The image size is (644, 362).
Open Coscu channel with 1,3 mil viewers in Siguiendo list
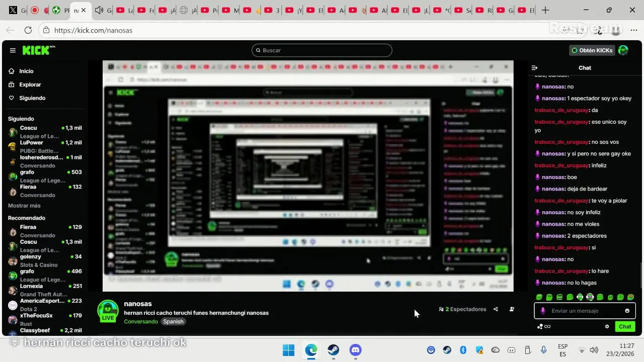point(45,132)
